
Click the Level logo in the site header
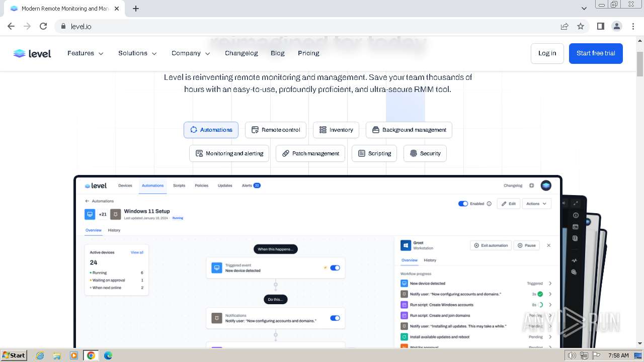(x=32, y=53)
